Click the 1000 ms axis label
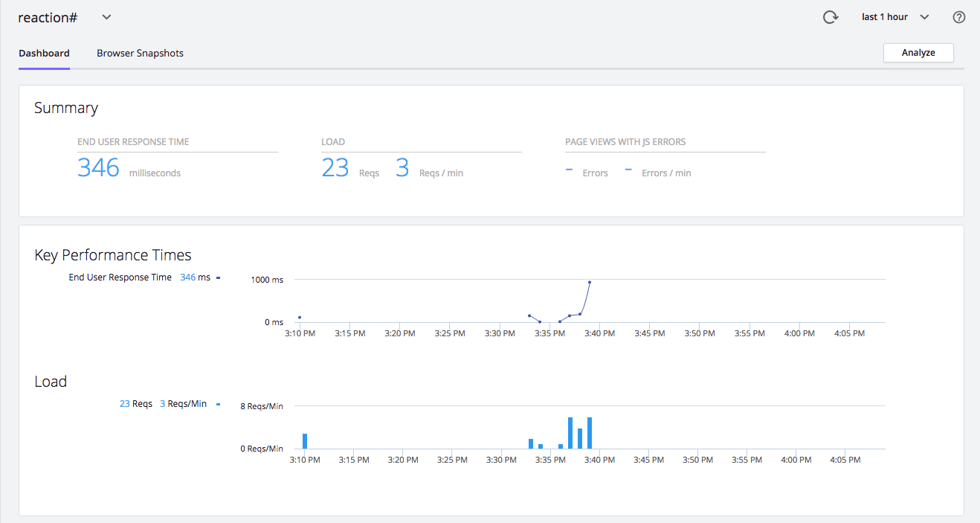Viewport: 980px width, 523px height. 267,280
